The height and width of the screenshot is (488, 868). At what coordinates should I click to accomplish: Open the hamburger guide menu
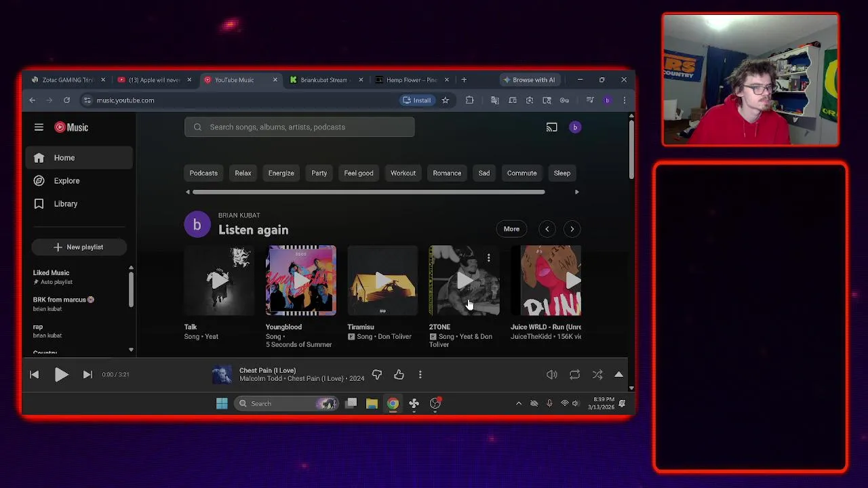(x=39, y=127)
